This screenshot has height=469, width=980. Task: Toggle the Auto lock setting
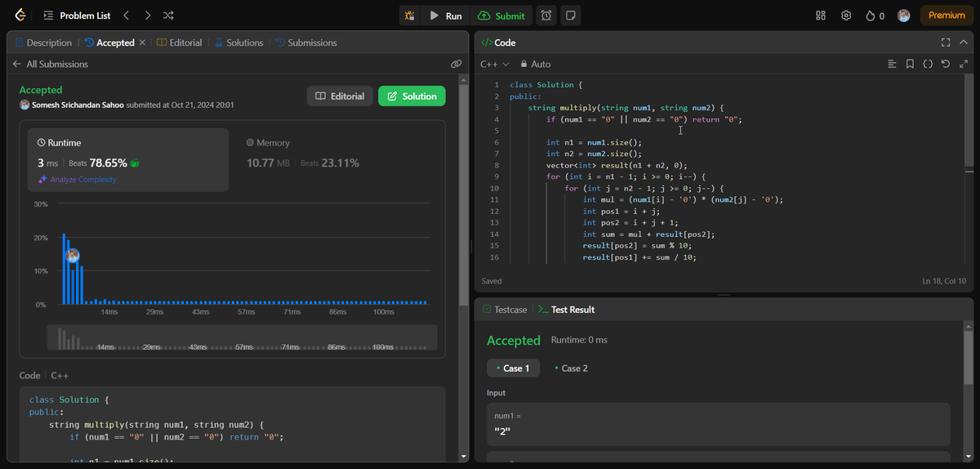click(x=536, y=64)
